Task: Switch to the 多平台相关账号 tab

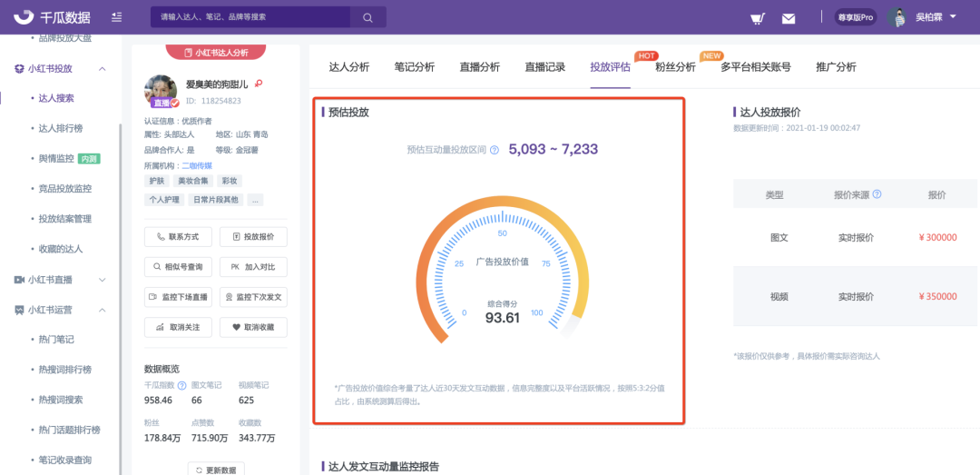Action: coord(756,67)
